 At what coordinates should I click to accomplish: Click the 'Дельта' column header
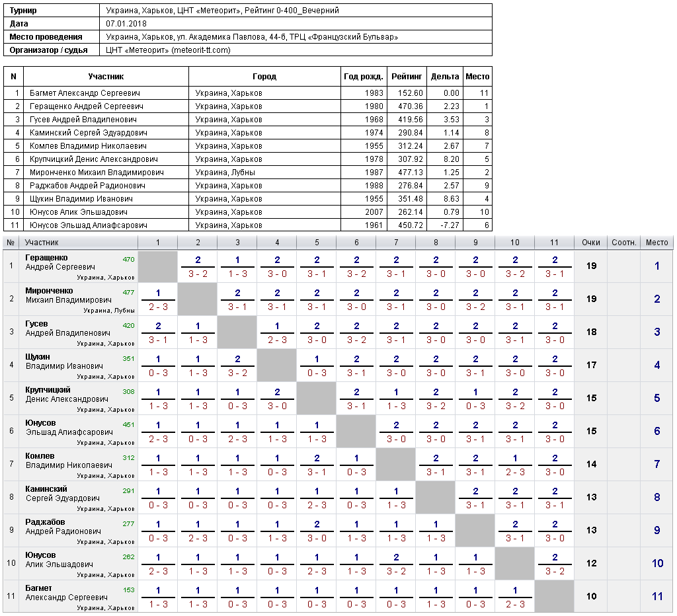pyautogui.click(x=445, y=77)
